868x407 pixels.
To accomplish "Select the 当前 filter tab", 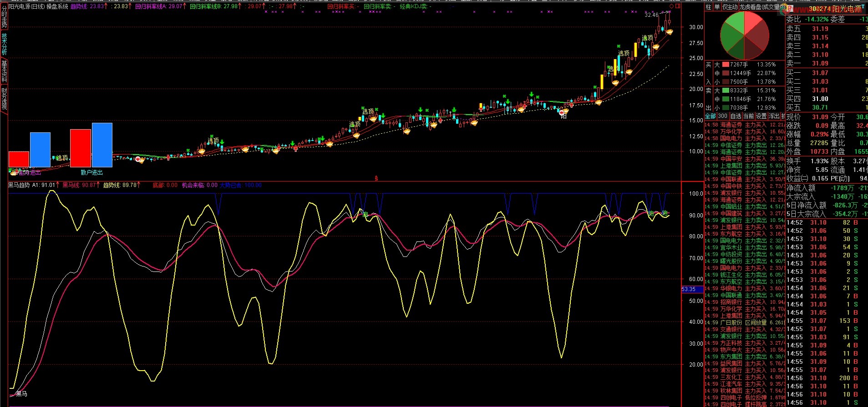I will coord(748,116).
